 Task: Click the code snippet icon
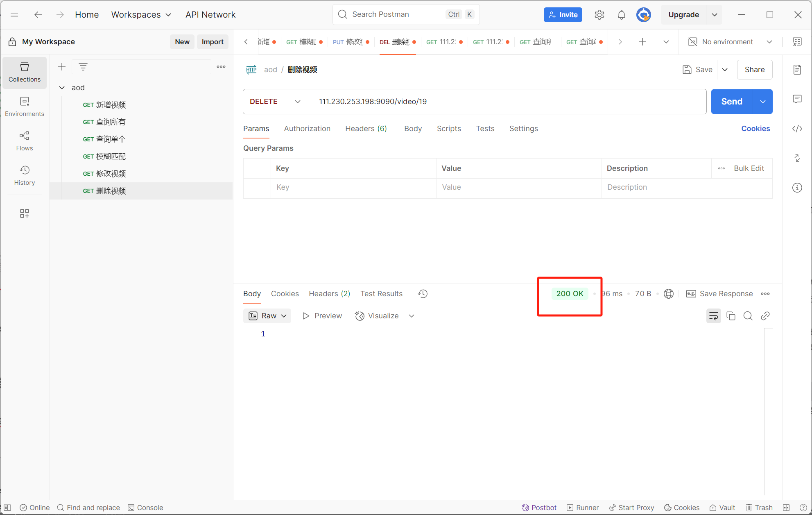pyautogui.click(x=797, y=129)
